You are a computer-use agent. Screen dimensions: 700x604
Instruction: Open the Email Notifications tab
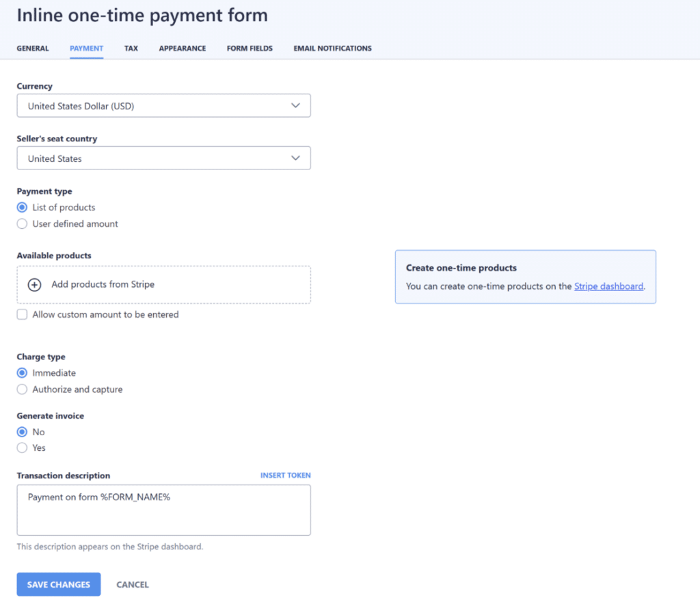point(332,48)
